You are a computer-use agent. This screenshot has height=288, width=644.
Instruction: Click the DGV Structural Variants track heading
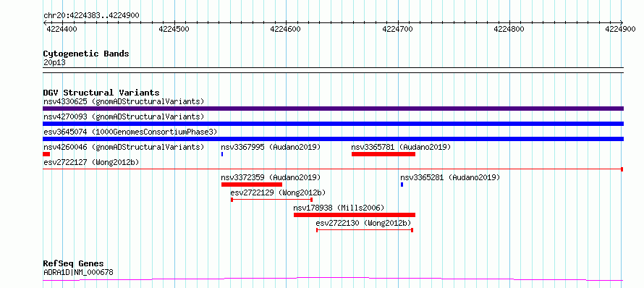coord(101,93)
